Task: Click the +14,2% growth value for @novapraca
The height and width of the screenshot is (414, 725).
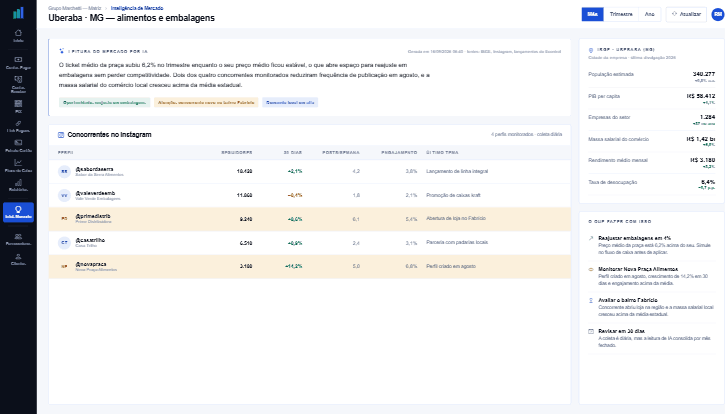Action: [x=294, y=266]
